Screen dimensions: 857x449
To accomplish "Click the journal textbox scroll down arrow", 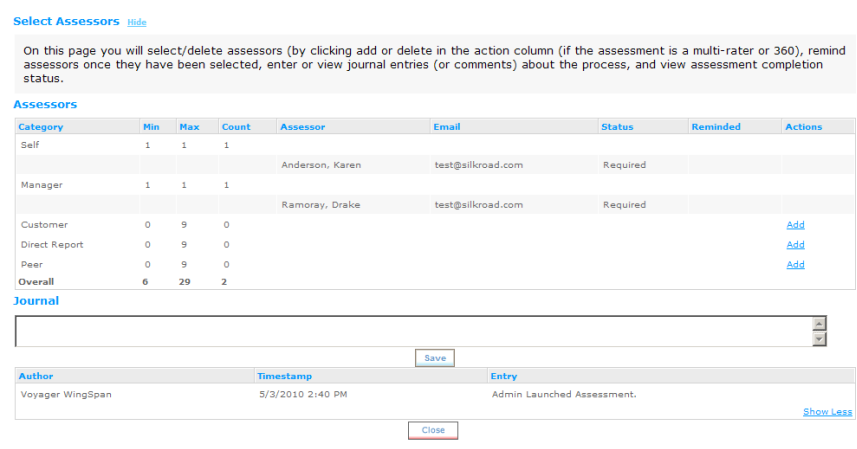I will pyautogui.click(x=819, y=339).
